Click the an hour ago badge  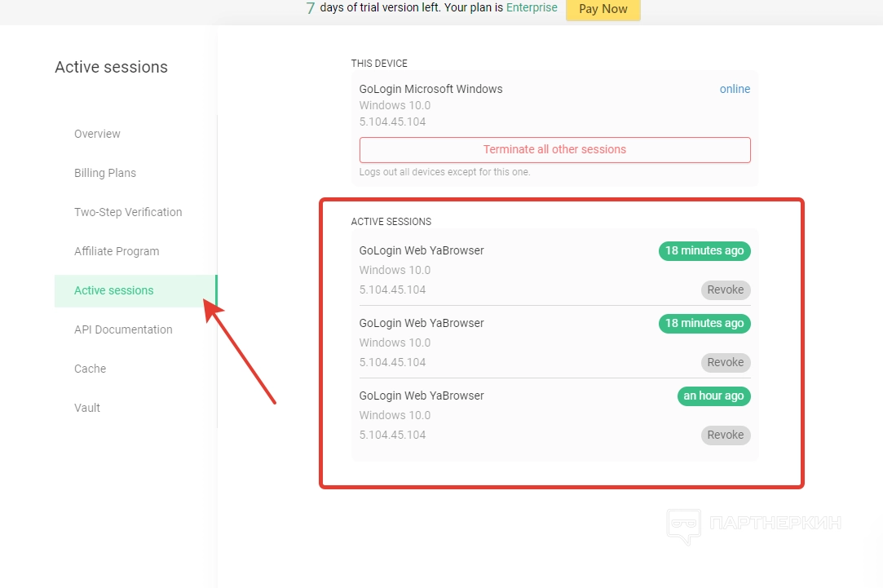(x=713, y=396)
